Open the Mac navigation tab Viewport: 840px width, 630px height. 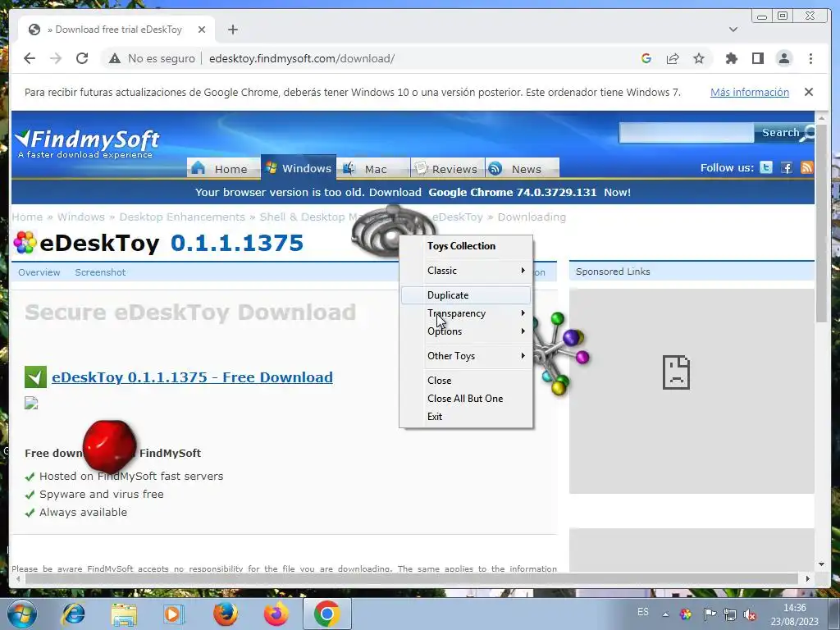[x=373, y=168]
